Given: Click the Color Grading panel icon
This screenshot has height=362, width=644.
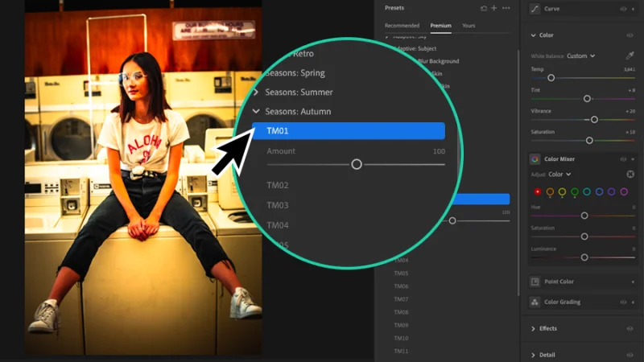Looking at the screenshot, I should pyautogui.click(x=535, y=302).
